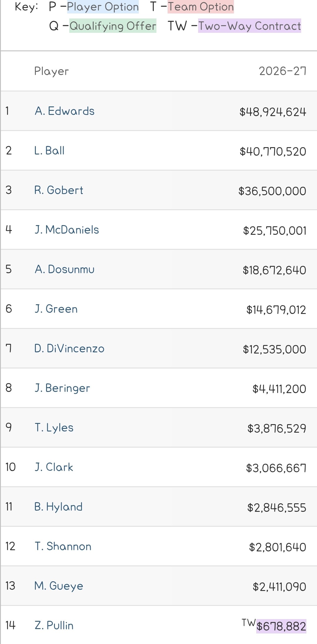Open J. McDaniels player link

pyautogui.click(x=67, y=230)
